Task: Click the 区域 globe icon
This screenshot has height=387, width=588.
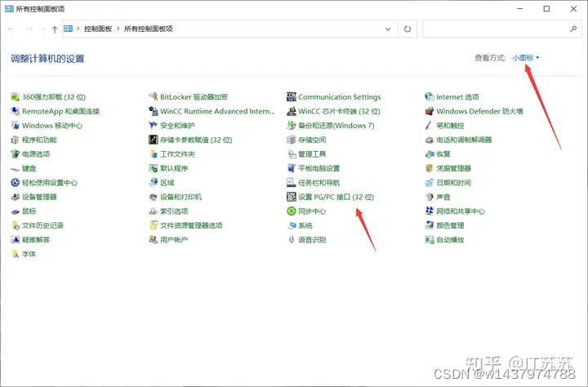Action: coord(153,183)
